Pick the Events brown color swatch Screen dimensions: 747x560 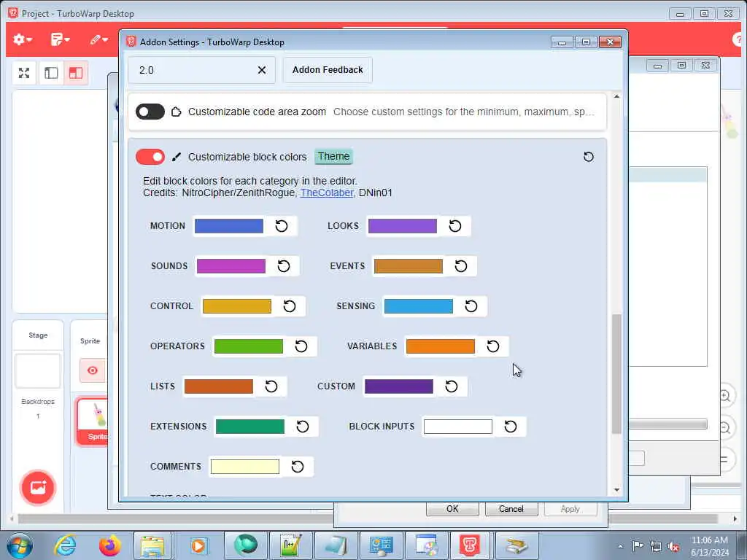coord(409,265)
